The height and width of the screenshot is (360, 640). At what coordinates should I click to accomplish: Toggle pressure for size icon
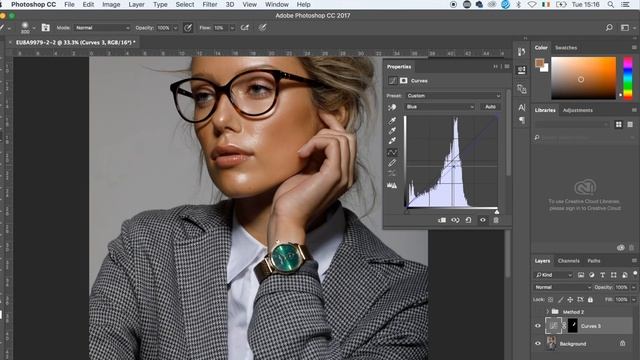pos(262,28)
